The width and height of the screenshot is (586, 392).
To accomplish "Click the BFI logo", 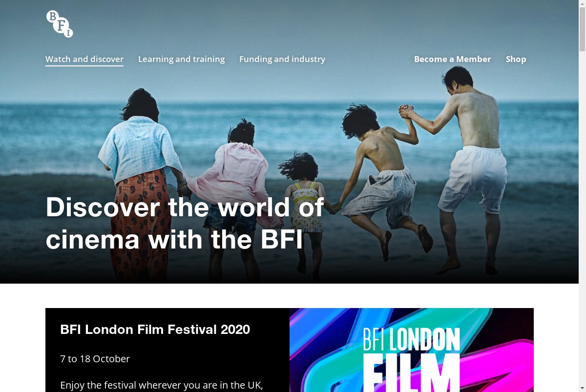I will click(x=60, y=24).
